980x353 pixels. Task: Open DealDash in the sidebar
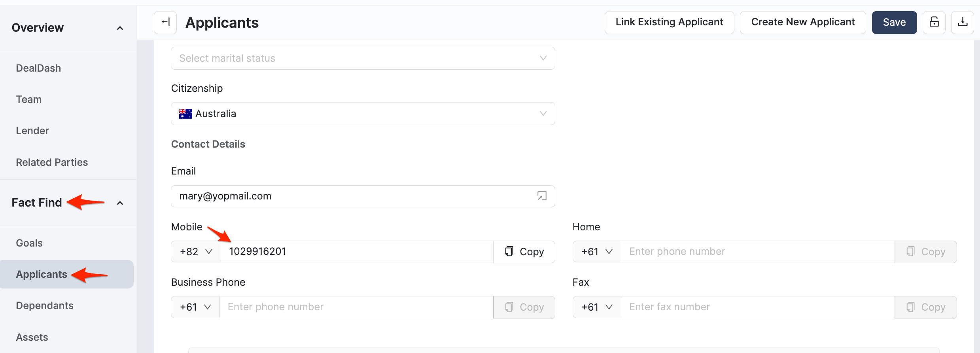click(x=38, y=68)
